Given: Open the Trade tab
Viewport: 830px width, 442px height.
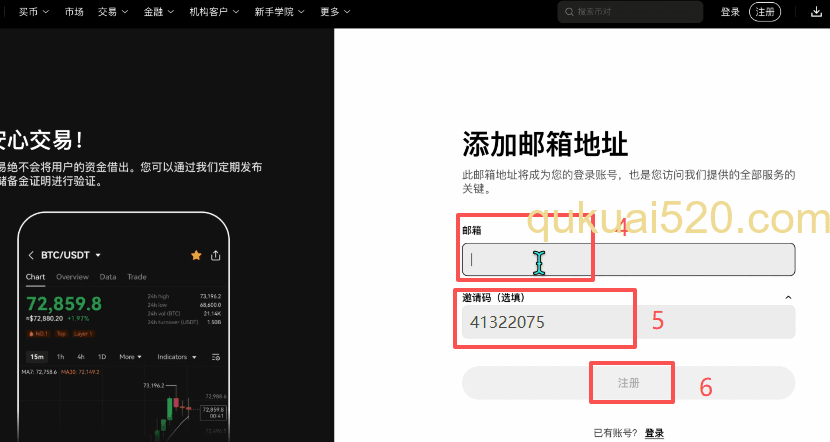Looking at the screenshot, I should pyautogui.click(x=137, y=277).
